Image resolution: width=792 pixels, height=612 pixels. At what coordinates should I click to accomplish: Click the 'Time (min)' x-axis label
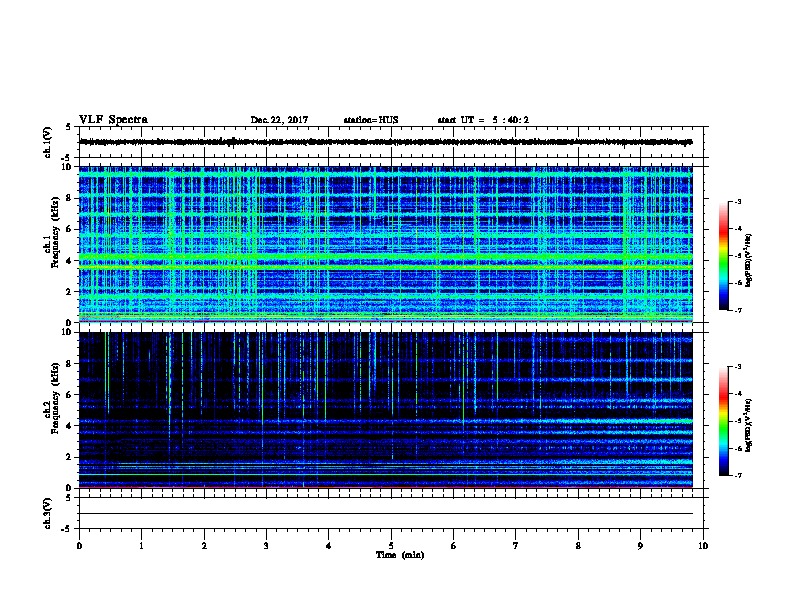pyautogui.click(x=400, y=555)
